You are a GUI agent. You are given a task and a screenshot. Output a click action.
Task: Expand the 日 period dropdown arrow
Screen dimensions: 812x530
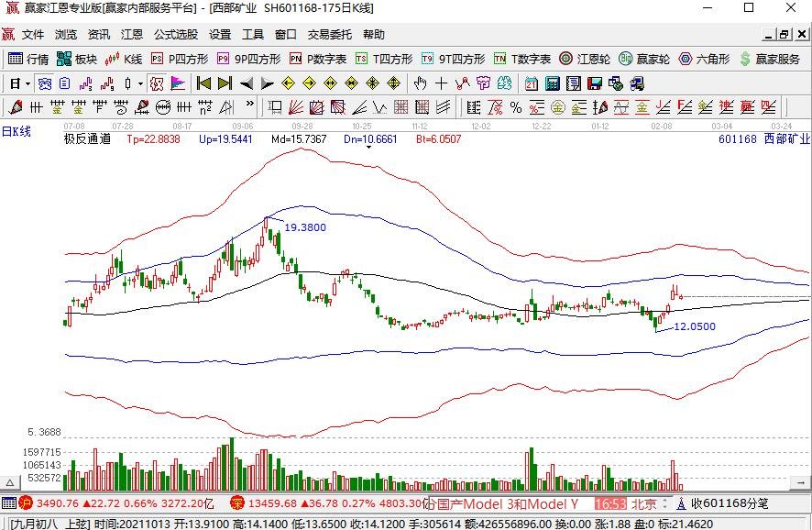pyautogui.click(x=28, y=84)
